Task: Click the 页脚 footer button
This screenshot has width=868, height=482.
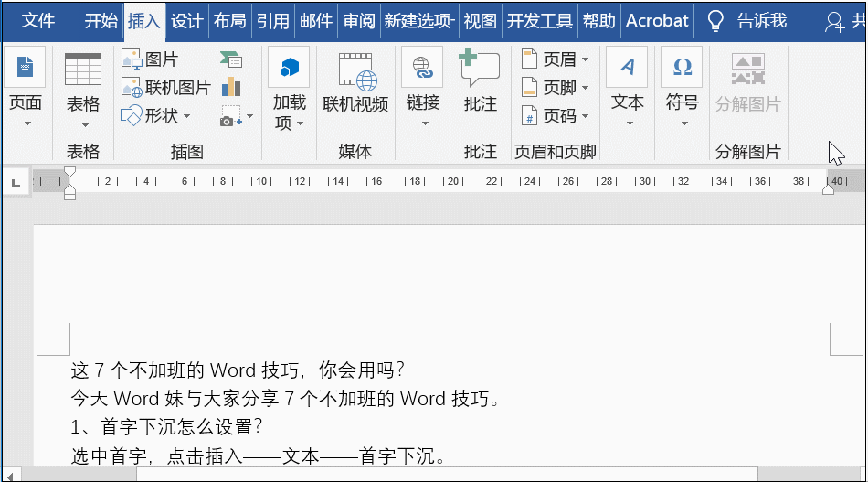Action: tap(549, 88)
